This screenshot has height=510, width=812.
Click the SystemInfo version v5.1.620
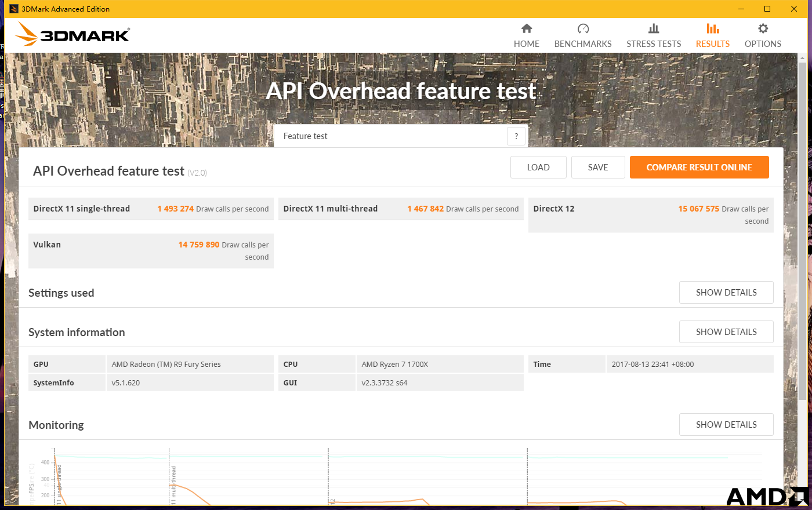[126, 382]
